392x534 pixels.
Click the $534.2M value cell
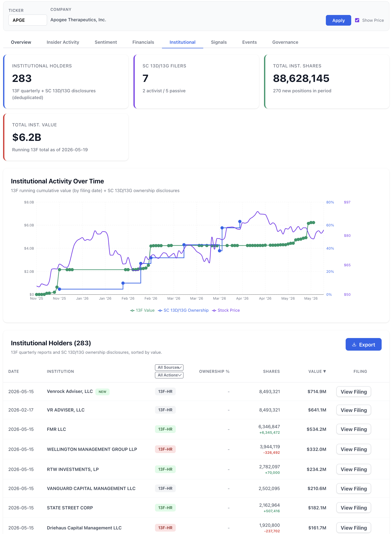316,429
